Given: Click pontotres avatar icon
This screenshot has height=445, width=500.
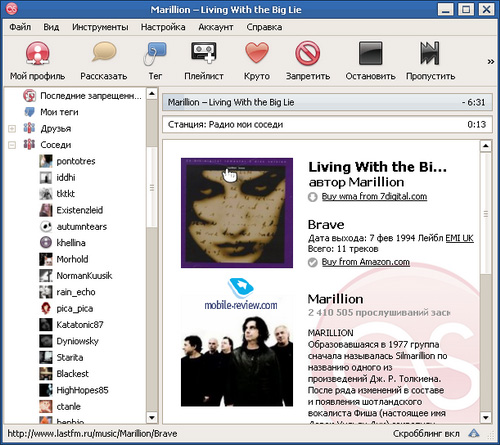Looking at the screenshot, I should [46, 161].
